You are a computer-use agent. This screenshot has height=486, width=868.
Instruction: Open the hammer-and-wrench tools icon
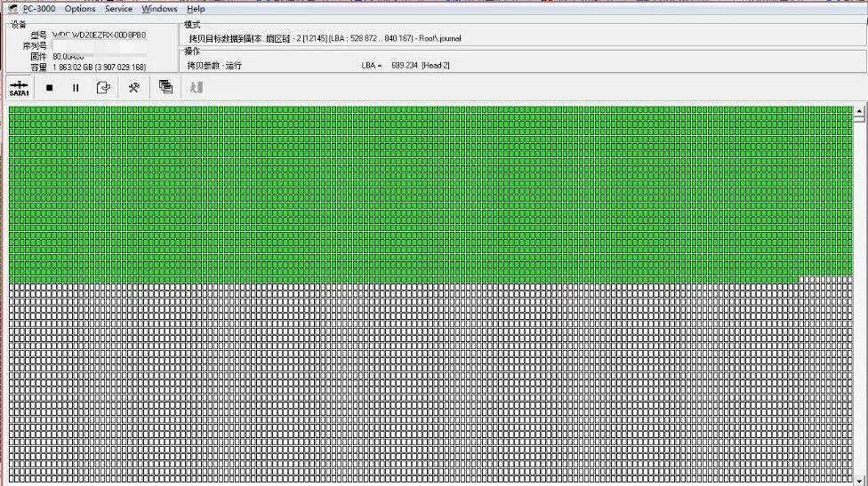pos(134,87)
